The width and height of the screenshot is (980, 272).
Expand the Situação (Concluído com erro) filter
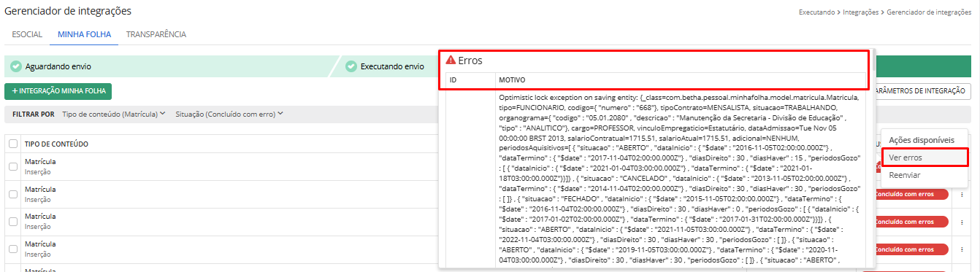click(x=229, y=114)
